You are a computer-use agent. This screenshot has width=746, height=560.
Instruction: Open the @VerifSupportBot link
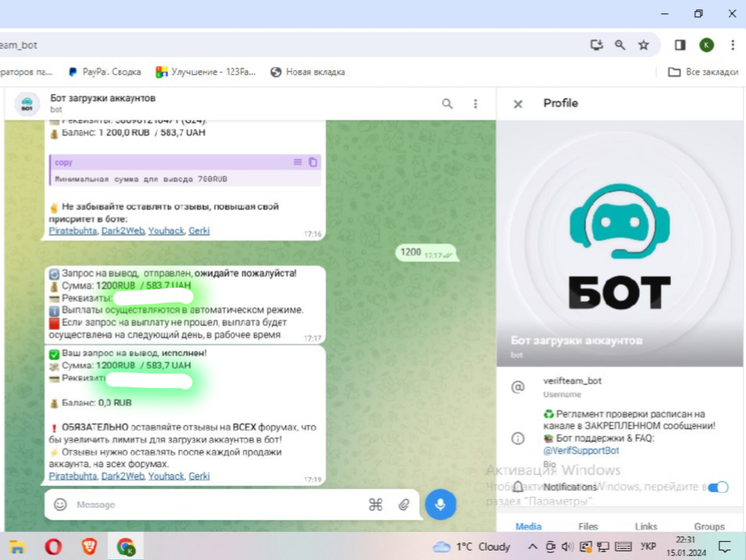click(581, 450)
